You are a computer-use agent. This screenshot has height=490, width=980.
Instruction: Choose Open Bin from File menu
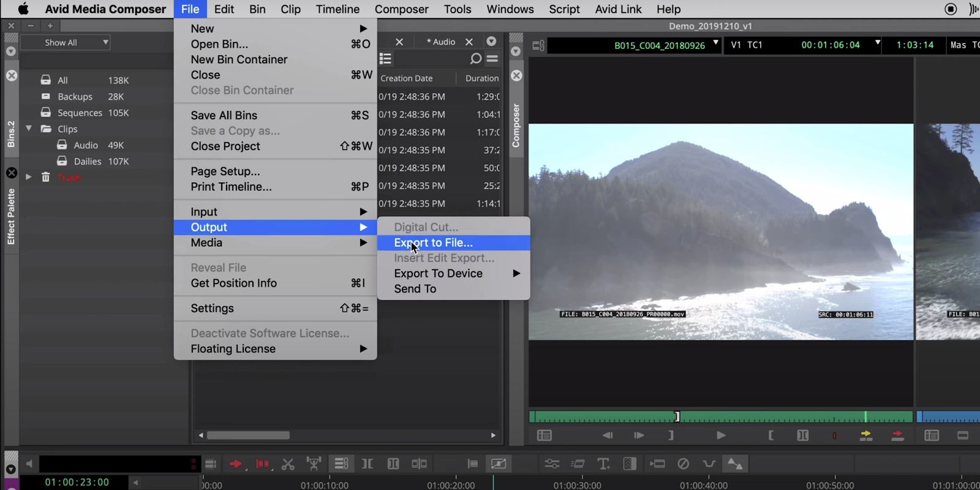pos(276,44)
